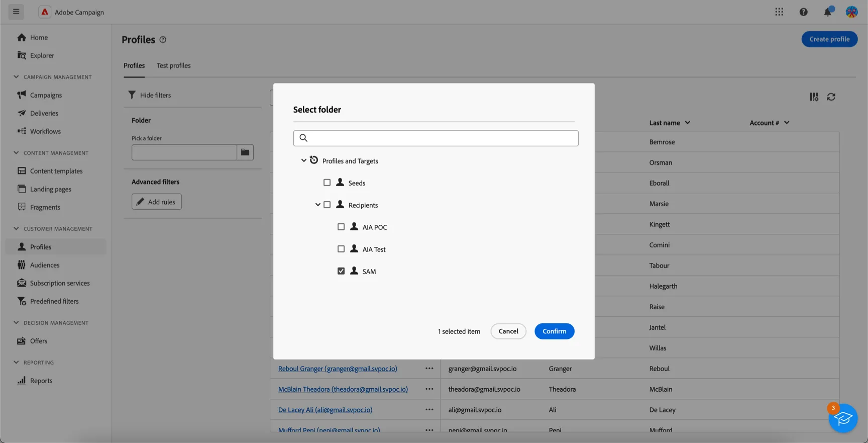Collapse the Customer Management section
Image resolution: width=868 pixels, height=443 pixels.
tap(16, 229)
